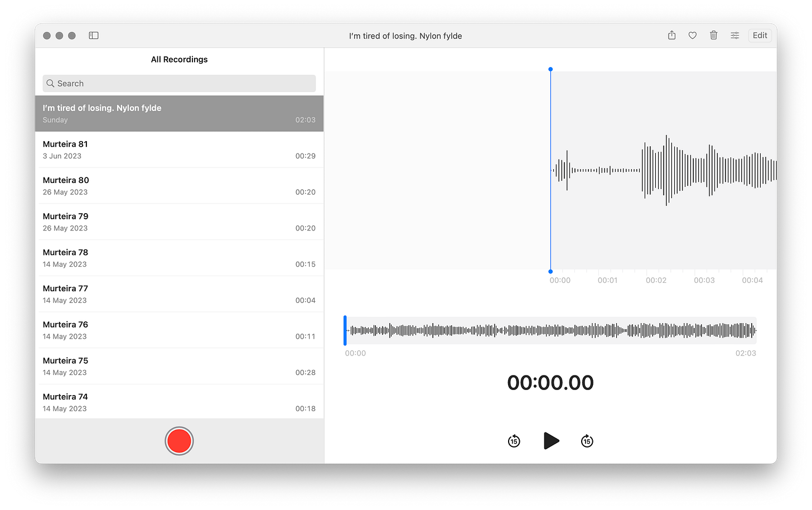Select the Murteira 78 recording
812x510 pixels.
pos(179,258)
